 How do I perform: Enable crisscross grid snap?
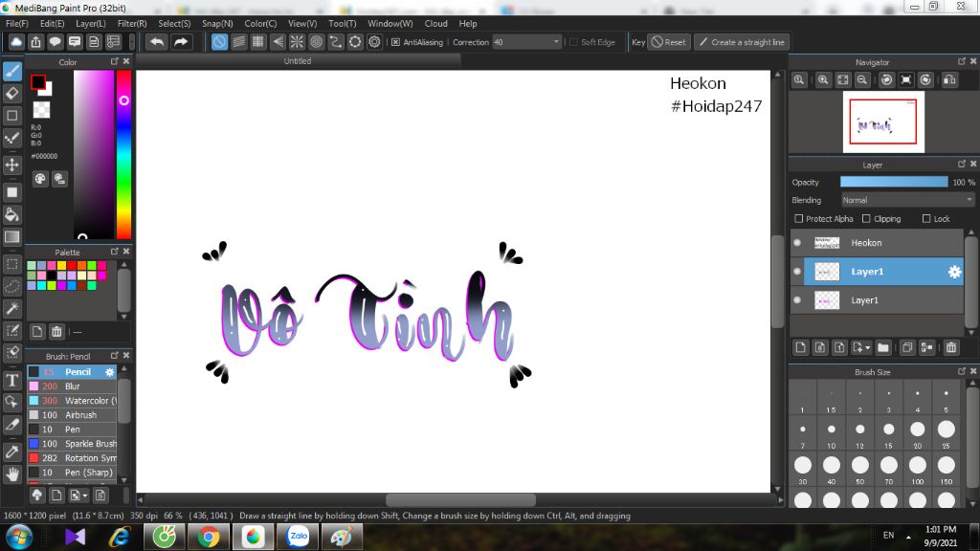point(258,42)
